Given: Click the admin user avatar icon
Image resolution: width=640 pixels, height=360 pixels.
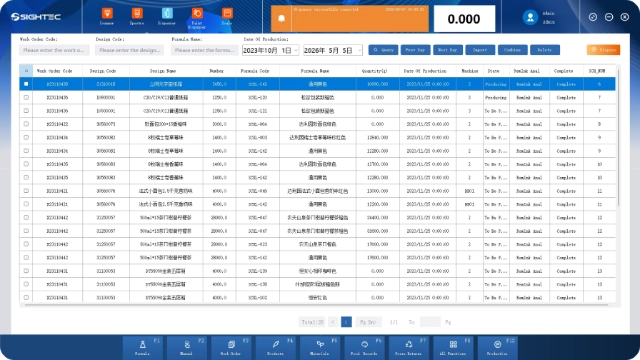Looking at the screenshot, I should pyautogui.click(x=530, y=17).
